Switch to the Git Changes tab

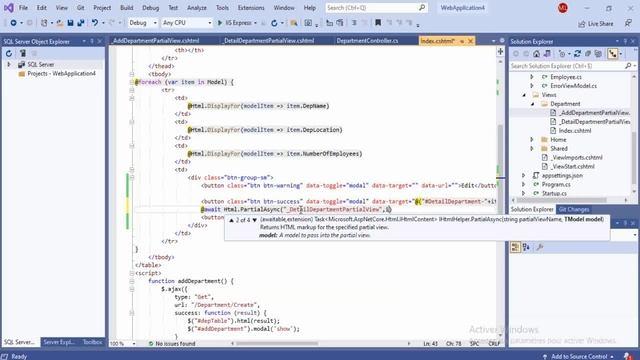pos(573,209)
